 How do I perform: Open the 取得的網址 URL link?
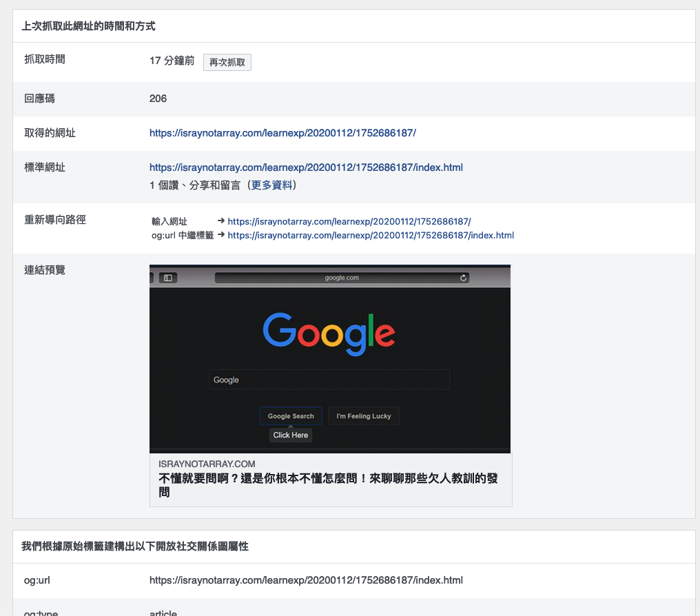pyautogui.click(x=282, y=132)
